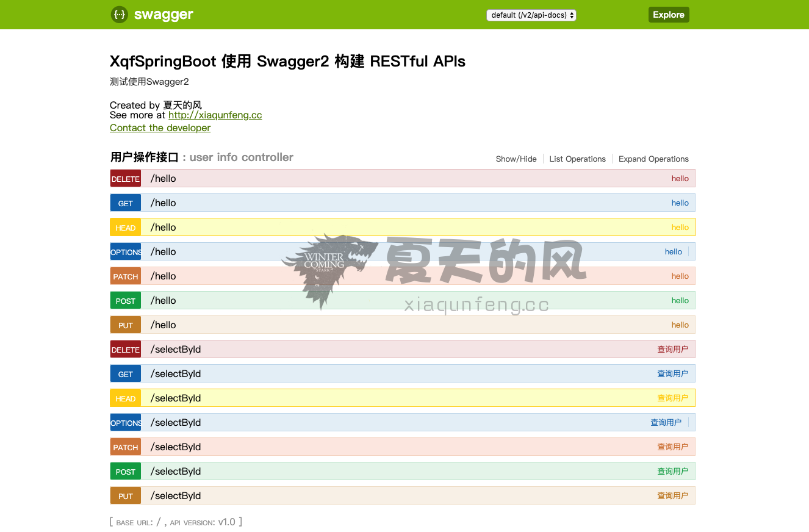
Task: Click the 测试使用Swagger2 description text
Action: click(x=149, y=82)
